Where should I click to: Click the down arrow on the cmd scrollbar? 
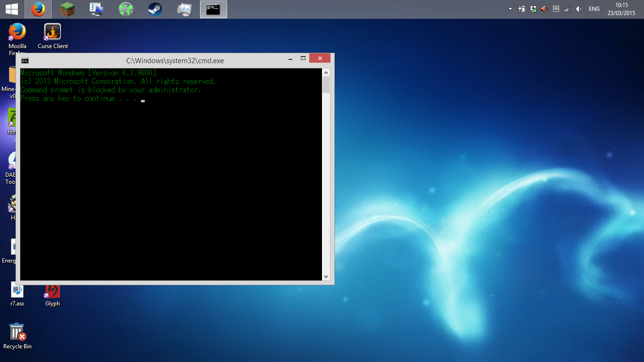pos(326,276)
